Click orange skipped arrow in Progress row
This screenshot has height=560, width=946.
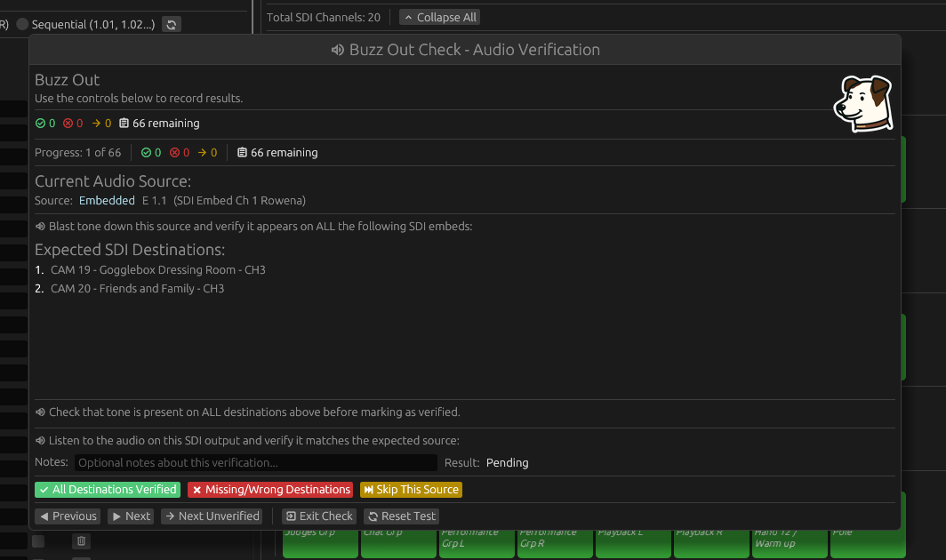pyautogui.click(x=201, y=153)
